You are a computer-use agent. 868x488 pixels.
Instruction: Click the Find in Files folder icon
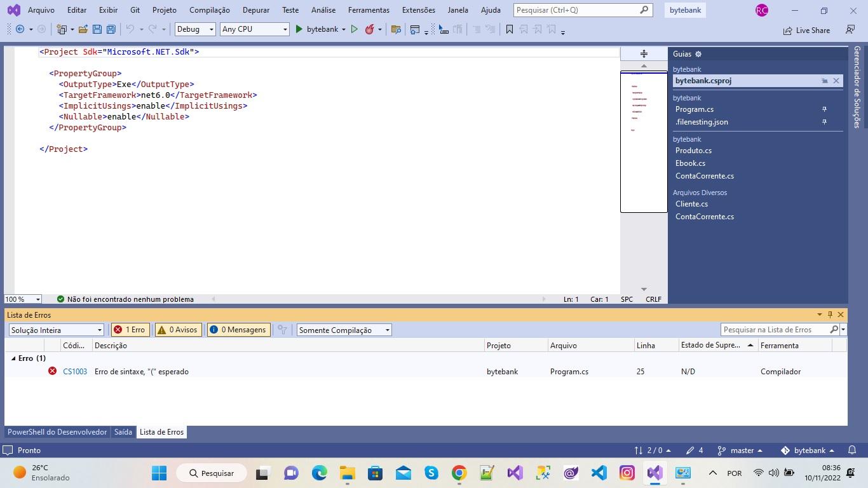396,29
